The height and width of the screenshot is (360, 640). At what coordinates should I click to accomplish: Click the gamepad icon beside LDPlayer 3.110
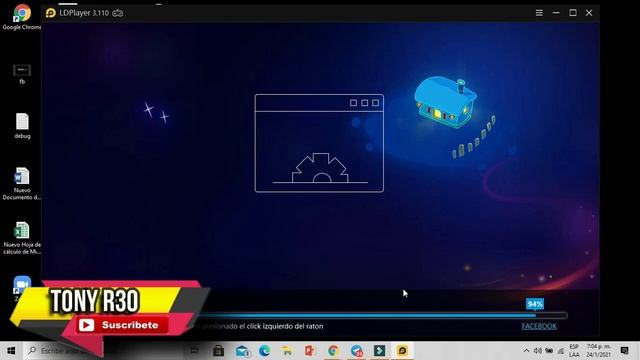[118, 13]
